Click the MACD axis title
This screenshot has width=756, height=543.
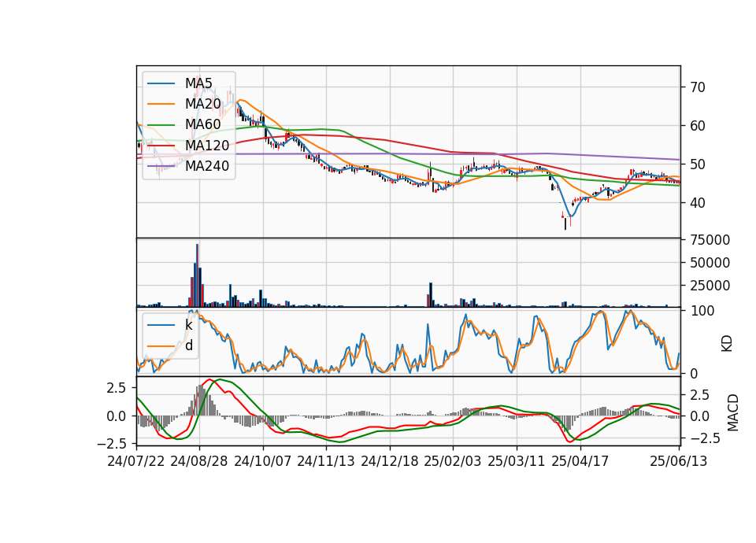pyautogui.click(x=733, y=413)
